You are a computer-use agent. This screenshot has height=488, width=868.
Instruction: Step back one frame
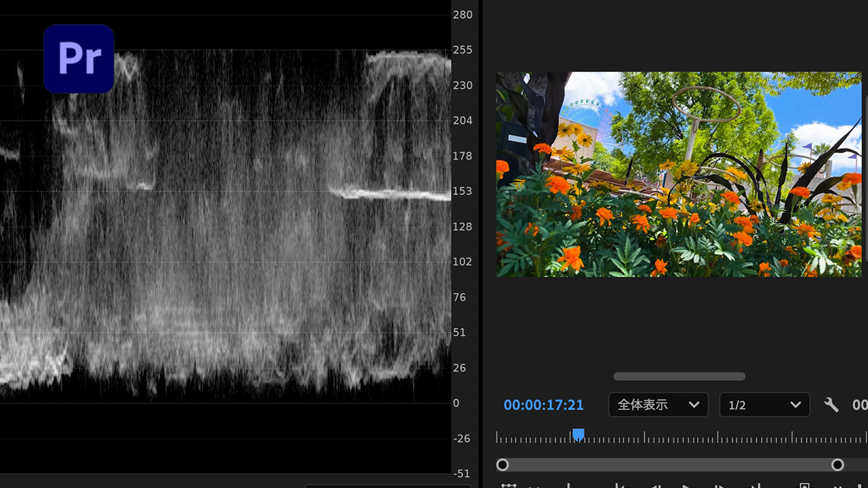655,485
